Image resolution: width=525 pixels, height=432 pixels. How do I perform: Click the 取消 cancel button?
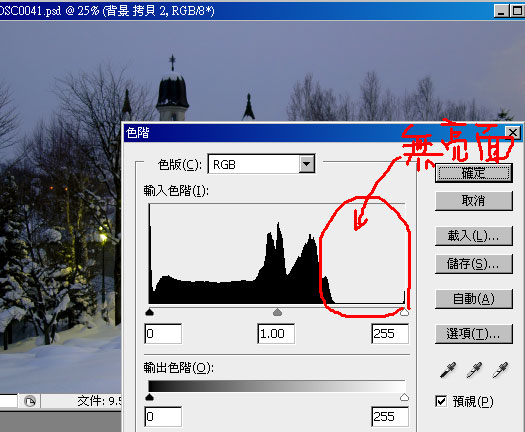pyautogui.click(x=473, y=201)
